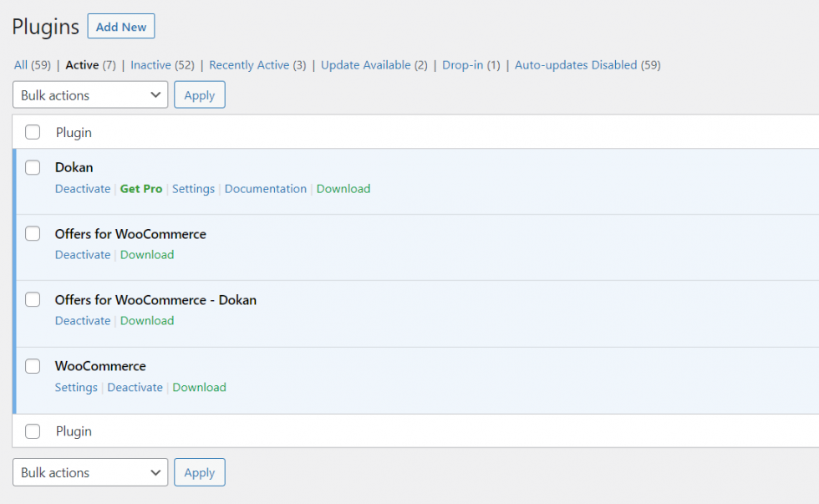Filter by Auto-updates Disabled

pyautogui.click(x=576, y=65)
